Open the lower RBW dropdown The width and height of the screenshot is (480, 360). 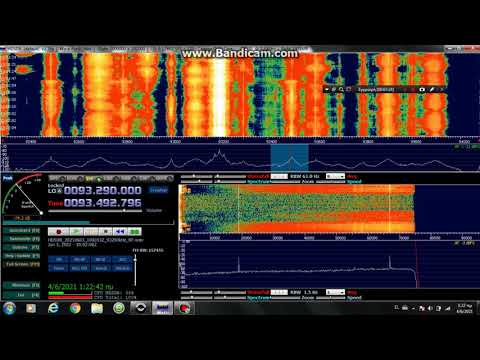point(335,292)
